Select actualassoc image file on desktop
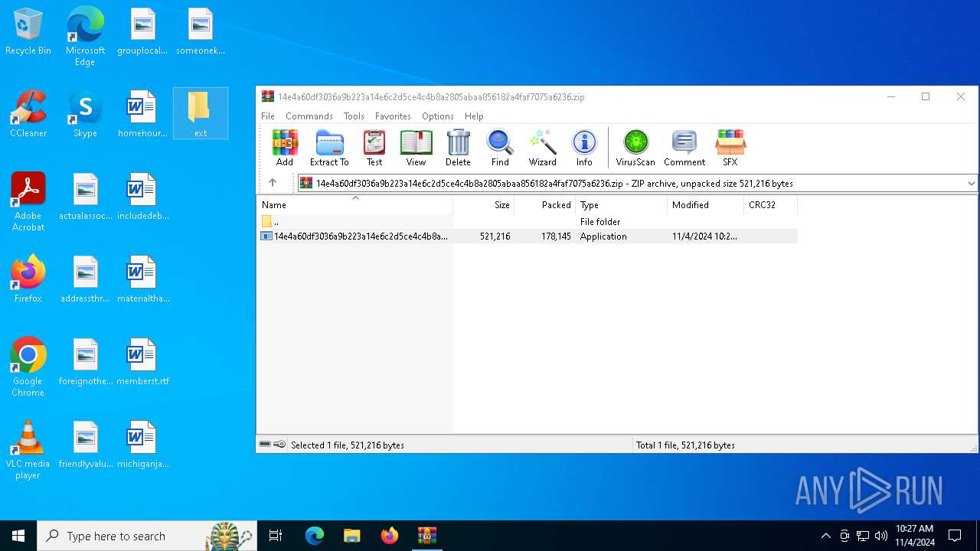This screenshot has height=551, width=980. 86,197
